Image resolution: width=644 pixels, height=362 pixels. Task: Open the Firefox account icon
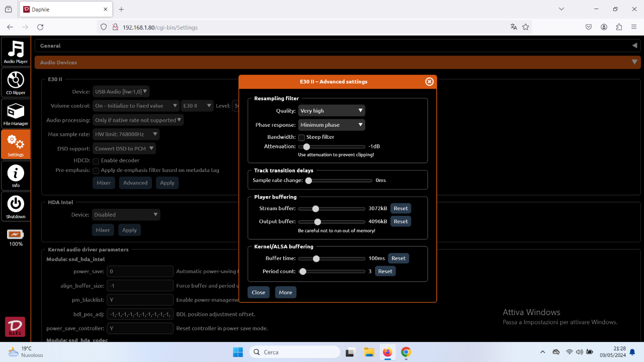pyautogui.click(x=604, y=27)
